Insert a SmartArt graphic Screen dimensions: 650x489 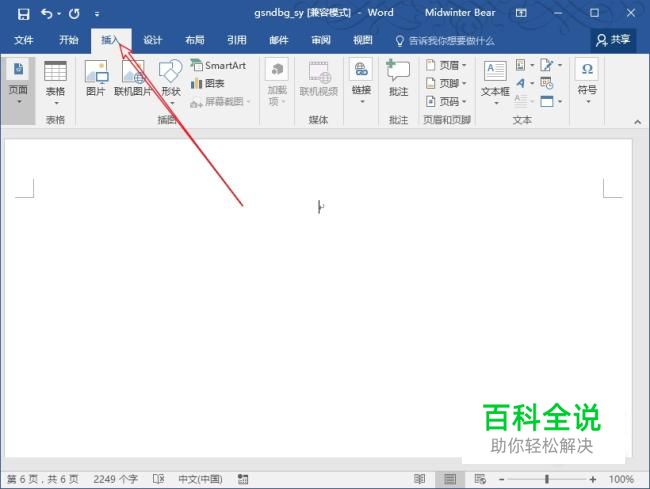tap(218, 65)
